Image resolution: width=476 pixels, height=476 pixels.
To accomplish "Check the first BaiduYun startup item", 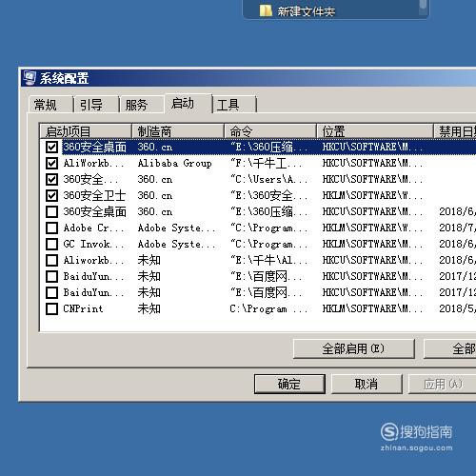I will click(51, 276).
